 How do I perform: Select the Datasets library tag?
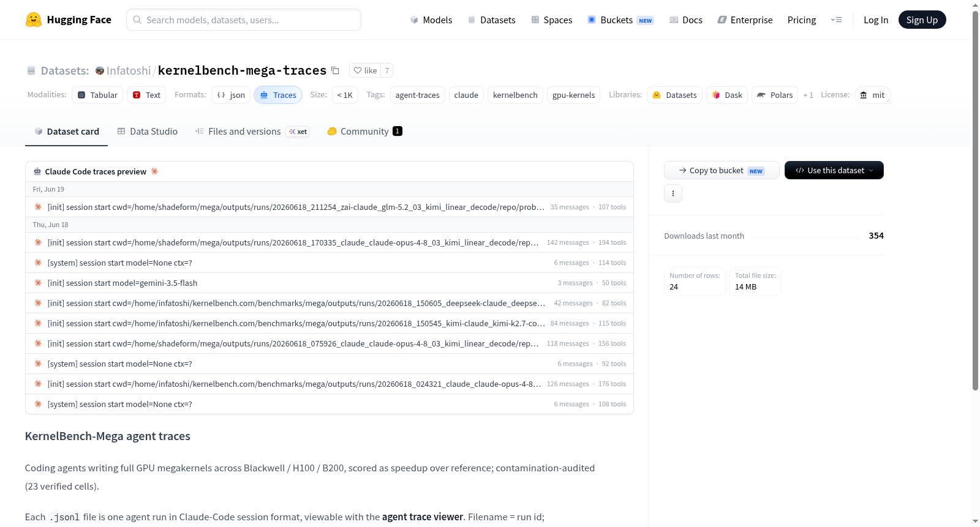click(674, 95)
